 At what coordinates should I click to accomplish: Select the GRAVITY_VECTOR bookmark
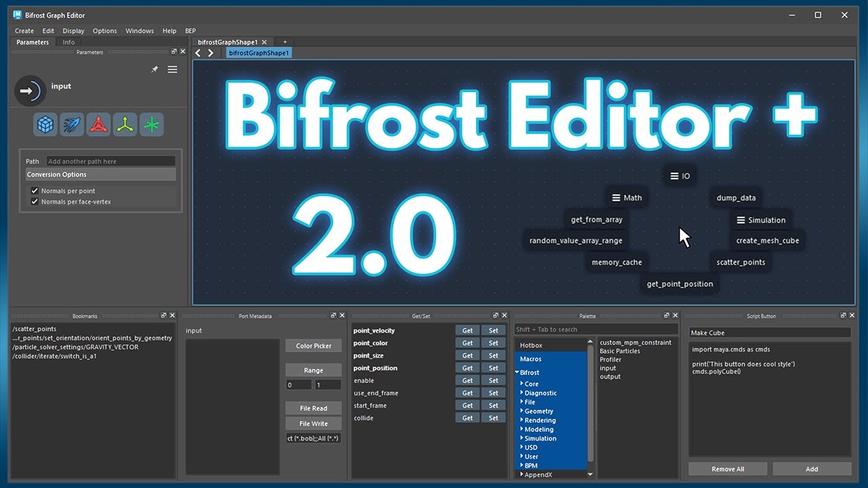click(x=75, y=347)
